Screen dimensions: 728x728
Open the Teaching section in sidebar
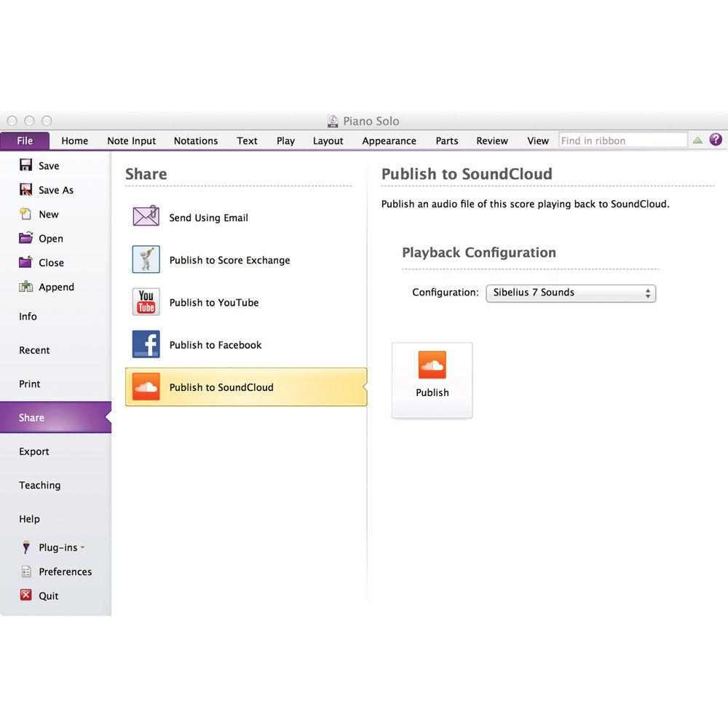click(40, 485)
